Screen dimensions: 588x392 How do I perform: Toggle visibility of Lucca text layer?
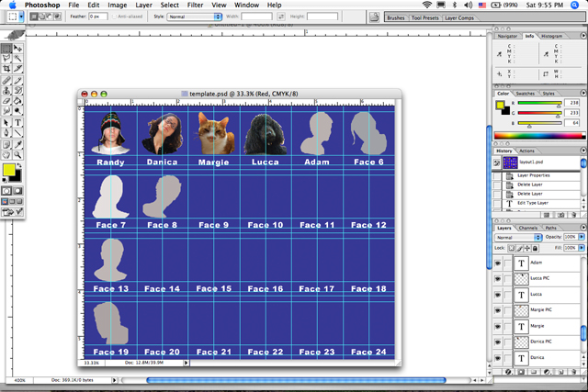pyautogui.click(x=498, y=295)
